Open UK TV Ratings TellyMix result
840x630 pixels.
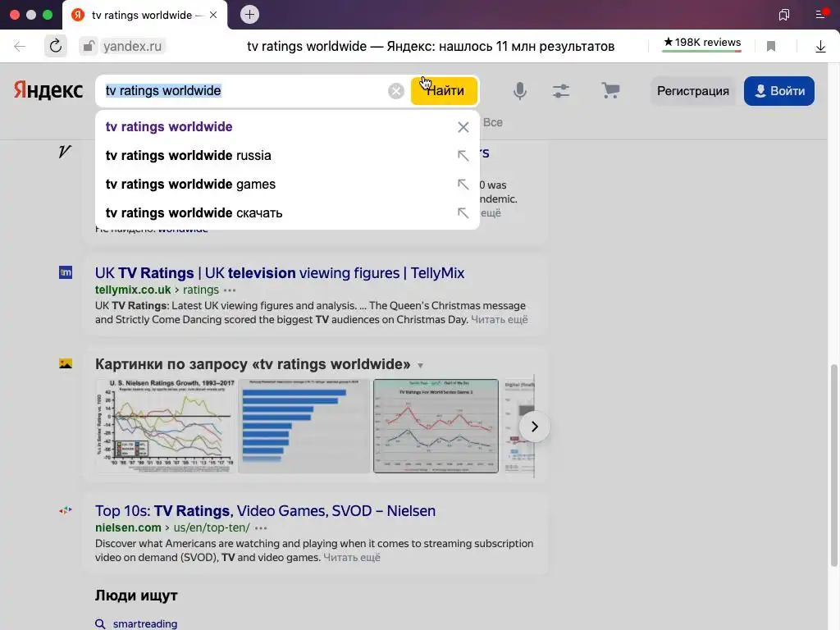pos(280,272)
